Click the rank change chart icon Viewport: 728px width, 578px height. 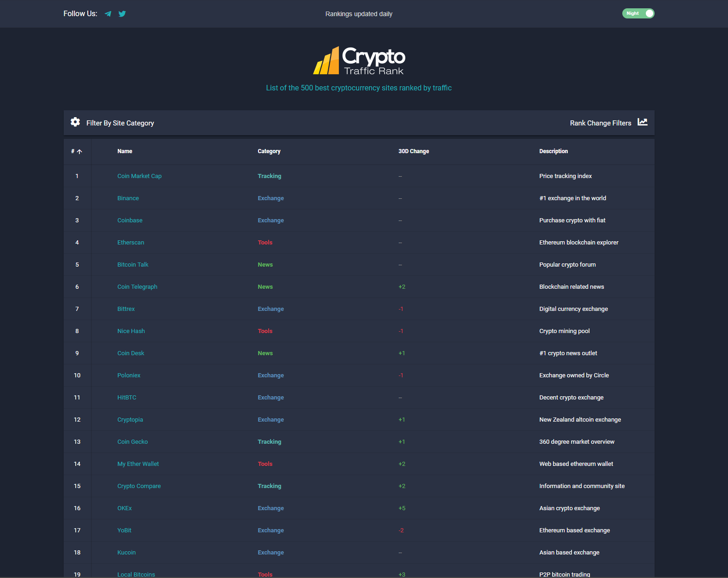tap(643, 122)
